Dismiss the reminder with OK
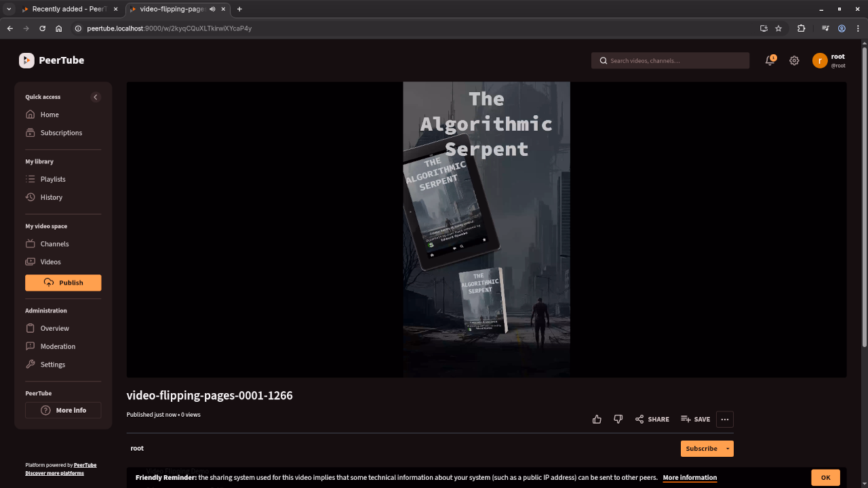 (x=825, y=477)
